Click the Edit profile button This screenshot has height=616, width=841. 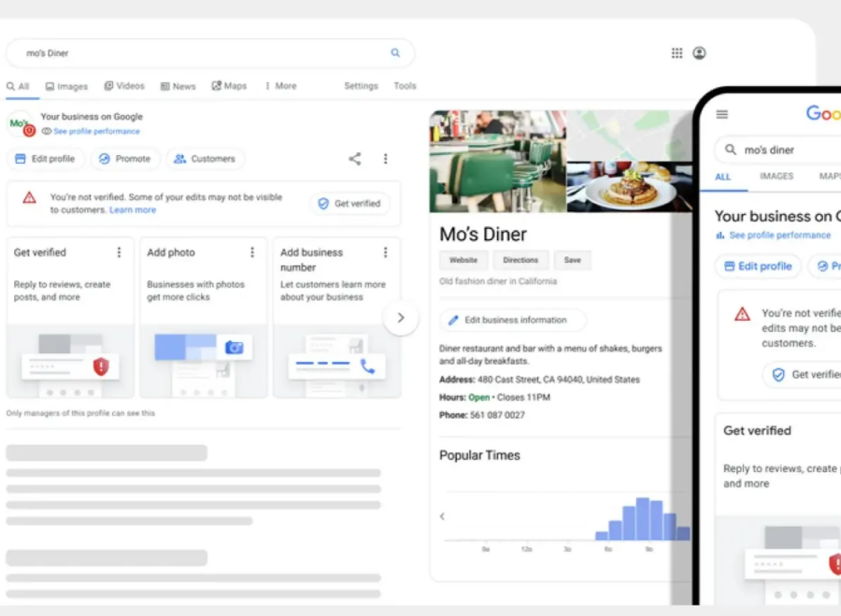[x=45, y=158]
